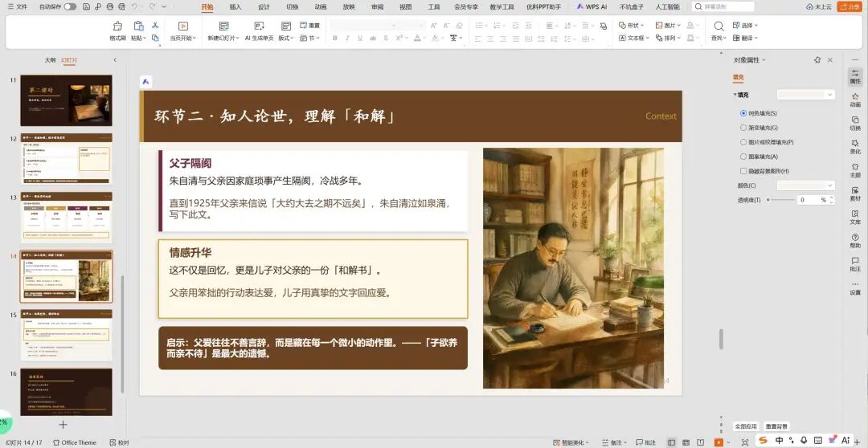Open the 主题 panel in right sidebar
The image size is (868, 448).
click(x=855, y=170)
